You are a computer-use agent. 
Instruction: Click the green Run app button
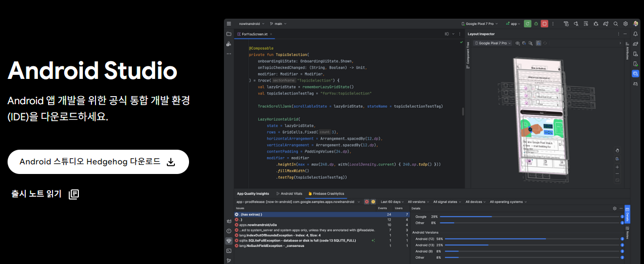[x=528, y=24]
